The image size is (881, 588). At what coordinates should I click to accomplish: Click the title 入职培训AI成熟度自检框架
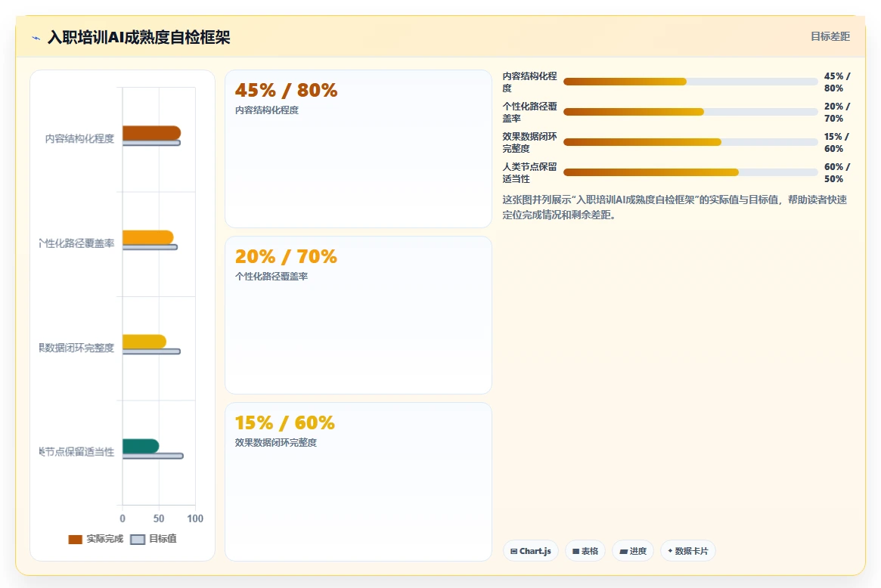pos(139,38)
